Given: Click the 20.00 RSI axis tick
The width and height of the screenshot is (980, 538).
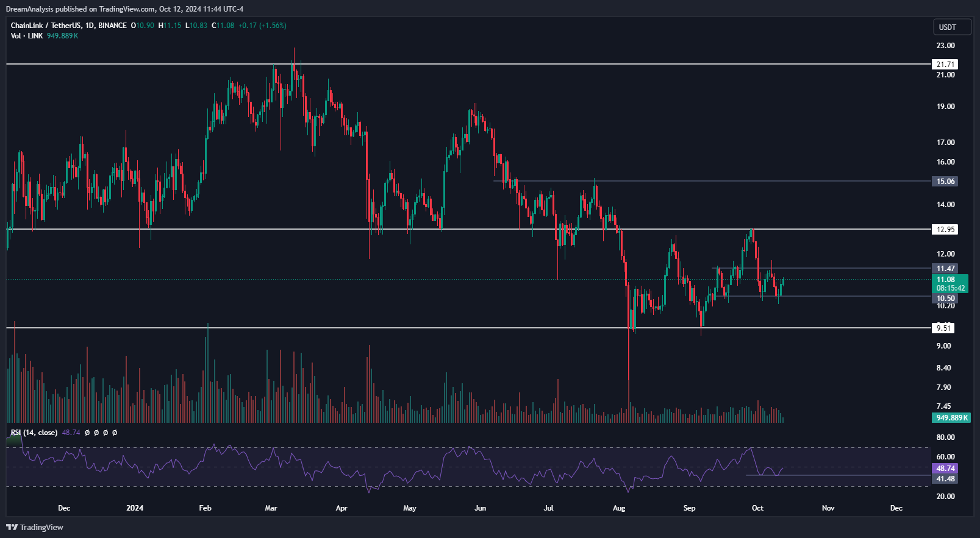Looking at the screenshot, I should click(x=946, y=497).
